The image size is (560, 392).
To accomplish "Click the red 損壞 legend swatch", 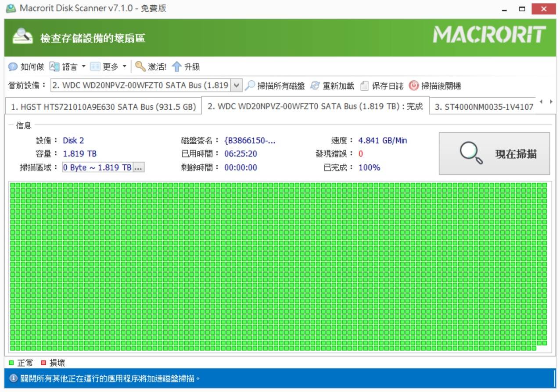I will [x=43, y=363].
